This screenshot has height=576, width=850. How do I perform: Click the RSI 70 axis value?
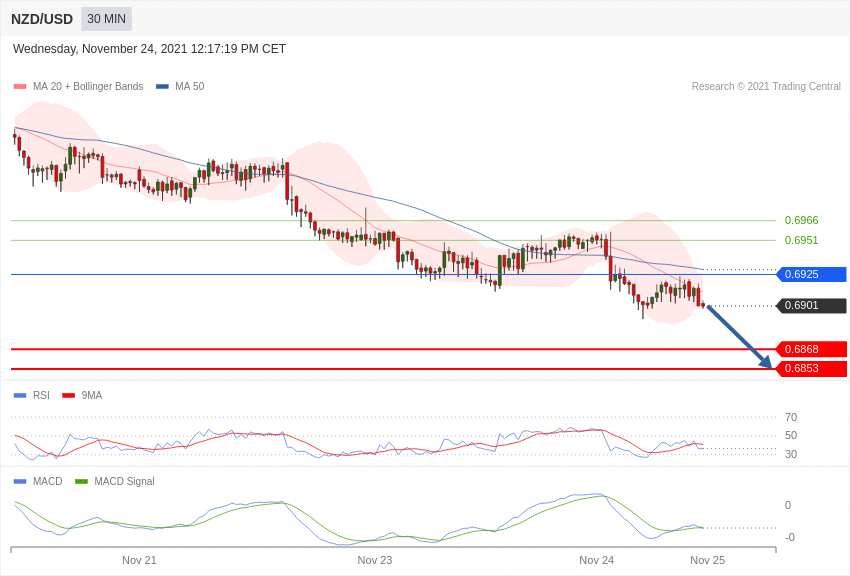click(x=791, y=417)
